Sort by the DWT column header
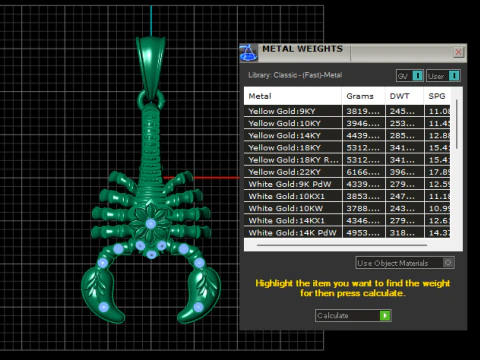 404,96
